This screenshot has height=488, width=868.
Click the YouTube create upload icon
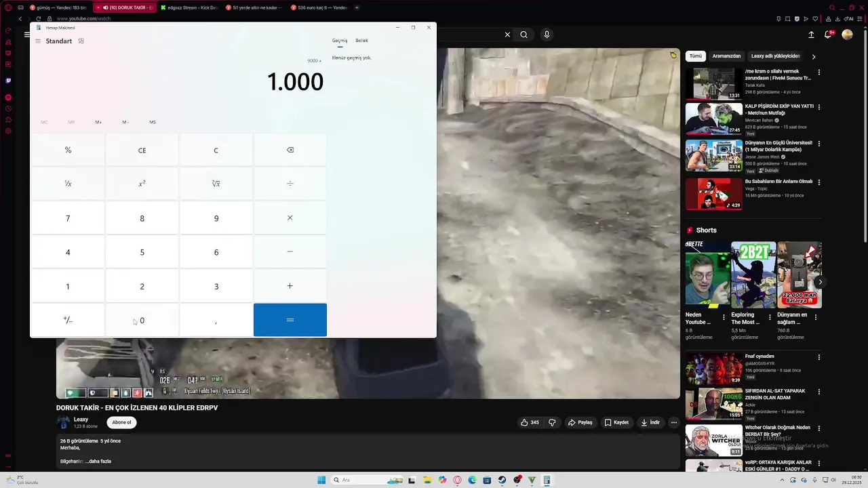pos(811,35)
